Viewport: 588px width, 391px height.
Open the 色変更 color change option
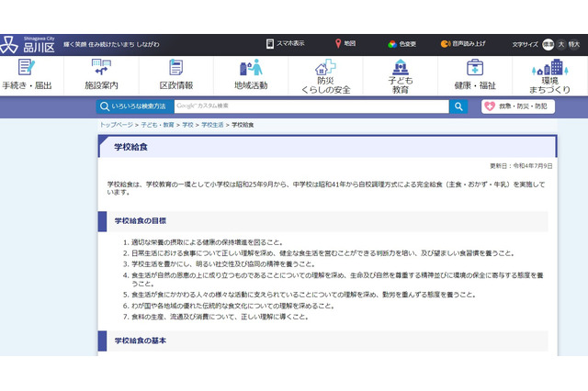tap(402, 44)
